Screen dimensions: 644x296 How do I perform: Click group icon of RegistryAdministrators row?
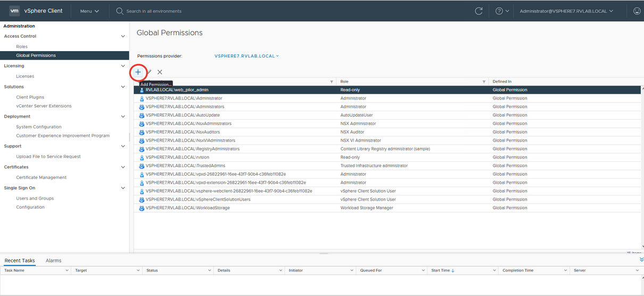[142, 149]
